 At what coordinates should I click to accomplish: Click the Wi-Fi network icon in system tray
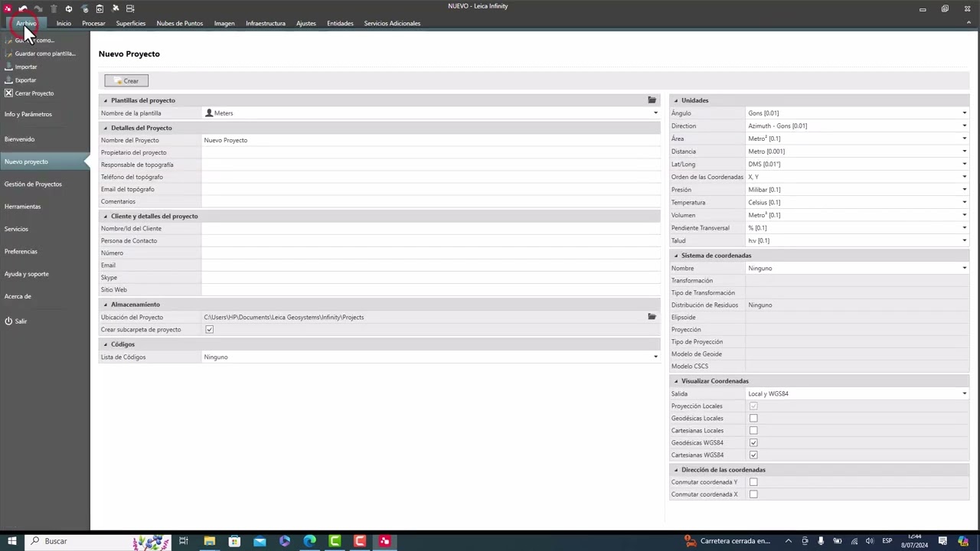click(x=854, y=541)
